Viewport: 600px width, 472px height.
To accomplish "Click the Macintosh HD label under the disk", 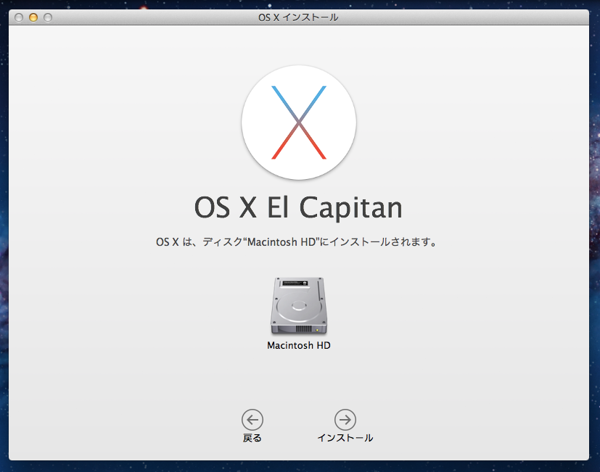I will 299,345.
